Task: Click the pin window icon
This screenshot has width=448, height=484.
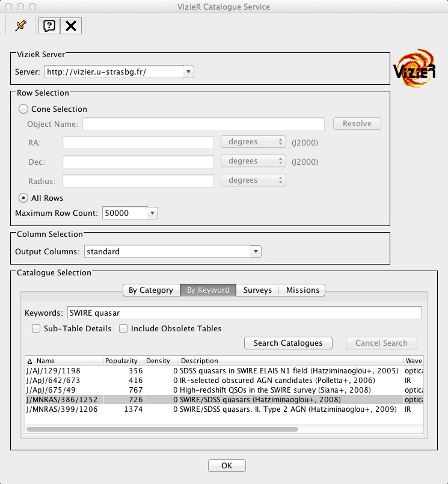Action: coord(20,25)
